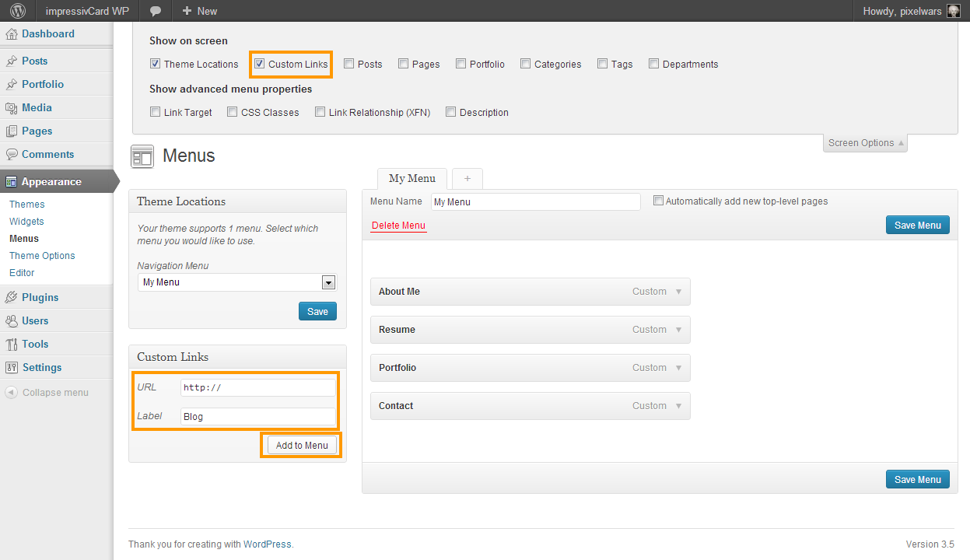Click the Tools wrench icon
This screenshot has height=560, width=970.
click(x=12, y=345)
